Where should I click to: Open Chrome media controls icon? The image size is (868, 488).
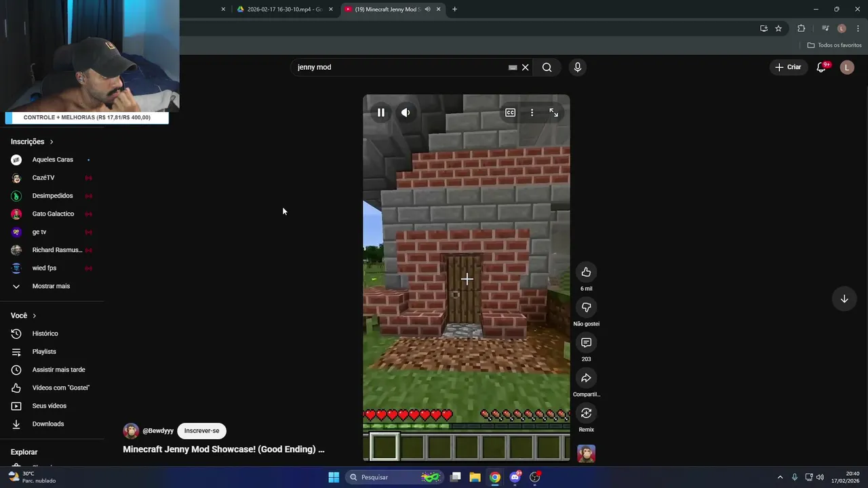coord(825,28)
